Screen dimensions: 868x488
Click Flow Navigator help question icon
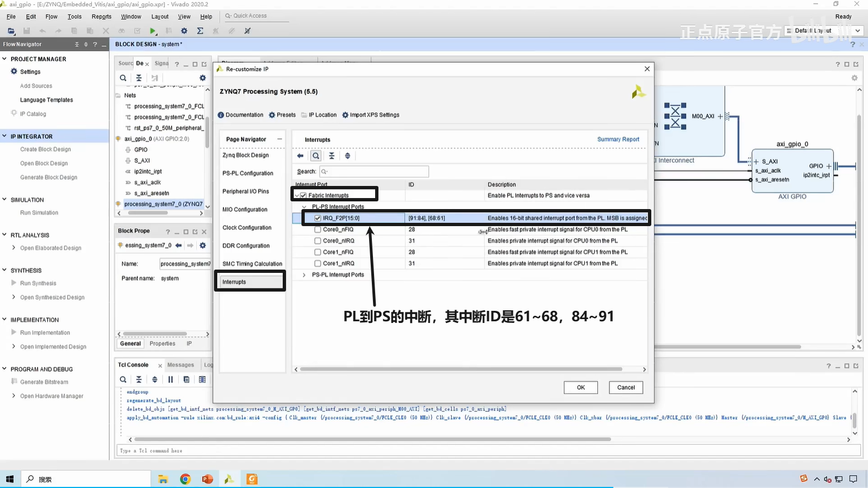95,45
